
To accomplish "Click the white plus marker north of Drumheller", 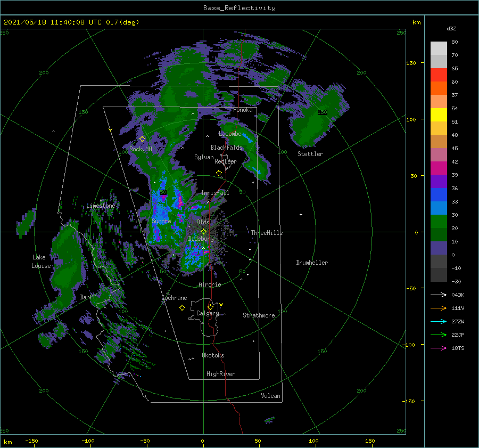I will pyautogui.click(x=301, y=214).
